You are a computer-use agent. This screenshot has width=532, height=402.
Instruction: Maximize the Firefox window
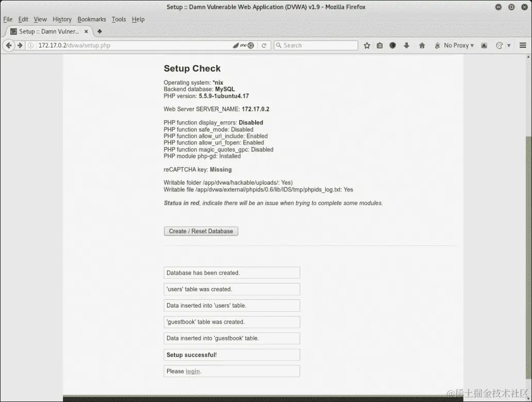tap(511, 7)
